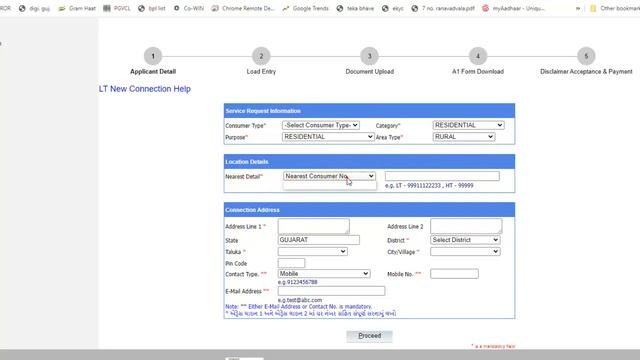
Task: Open the bpl list bookmark
Action: [x=152, y=8]
